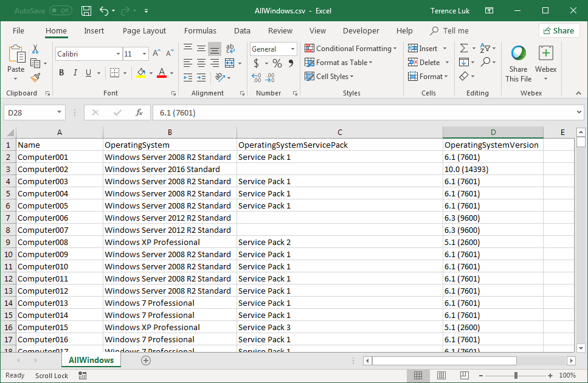Screen dimensions: 588x383
Task: Click the Save icon in title bar
Action: click(86, 11)
